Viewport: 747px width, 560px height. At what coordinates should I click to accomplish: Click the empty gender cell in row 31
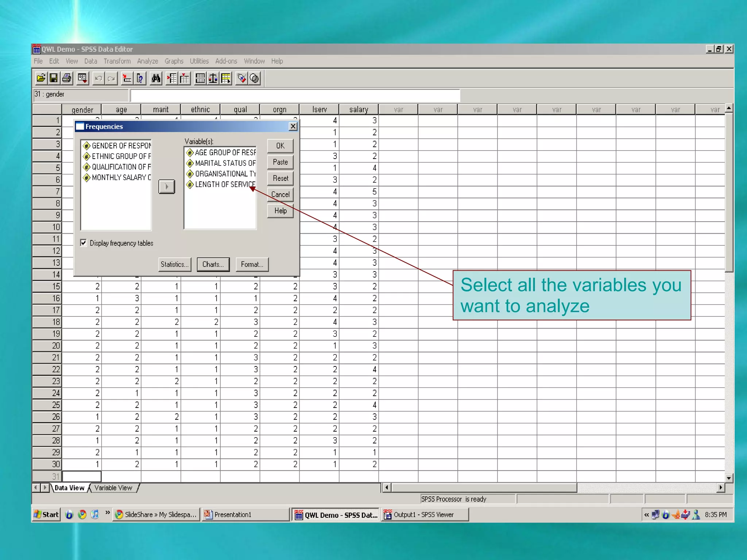point(82,476)
